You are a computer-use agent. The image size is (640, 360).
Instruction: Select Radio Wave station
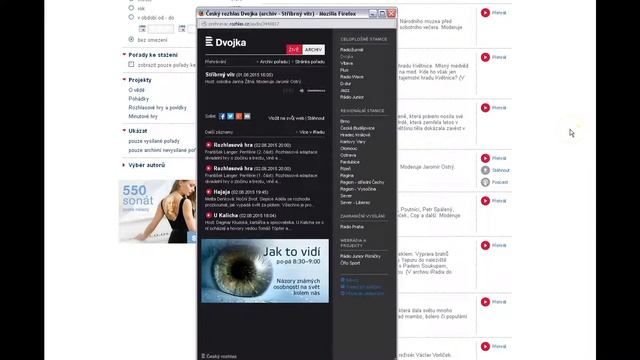351,77
